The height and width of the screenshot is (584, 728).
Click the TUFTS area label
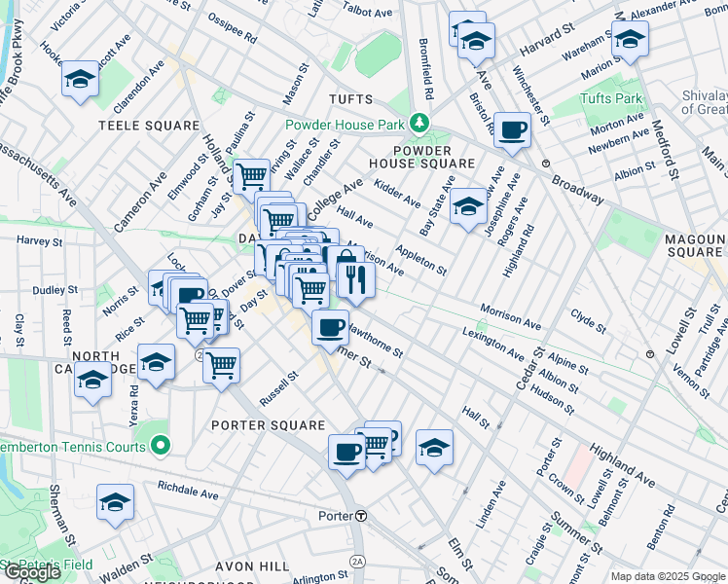tap(351, 99)
